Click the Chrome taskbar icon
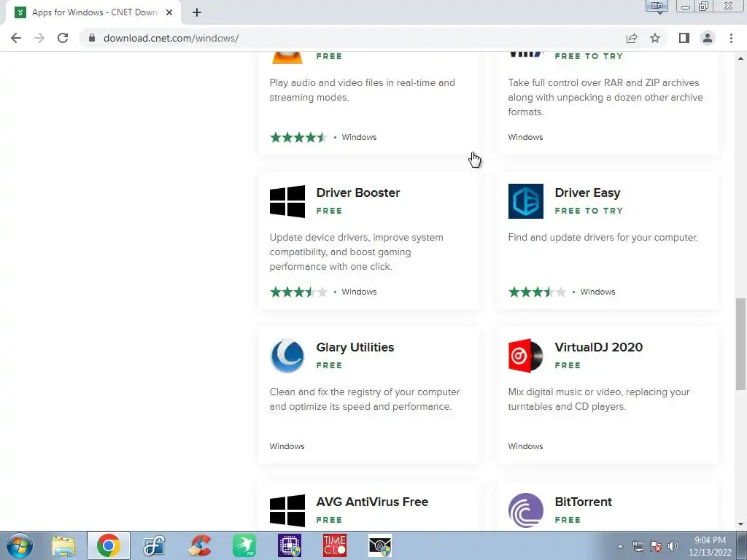The width and height of the screenshot is (747, 560). (x=109, y=545)
